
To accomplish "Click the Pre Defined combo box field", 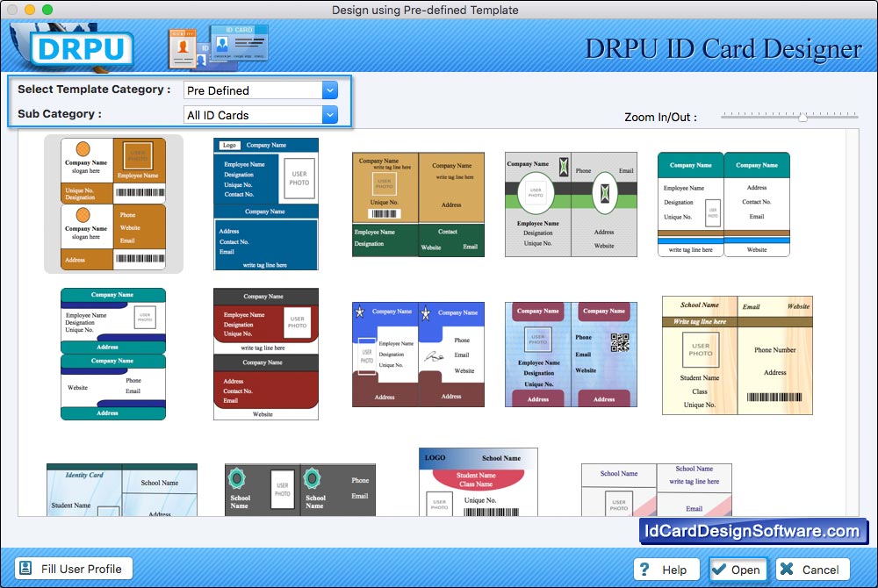I will (x=261, y=90).
